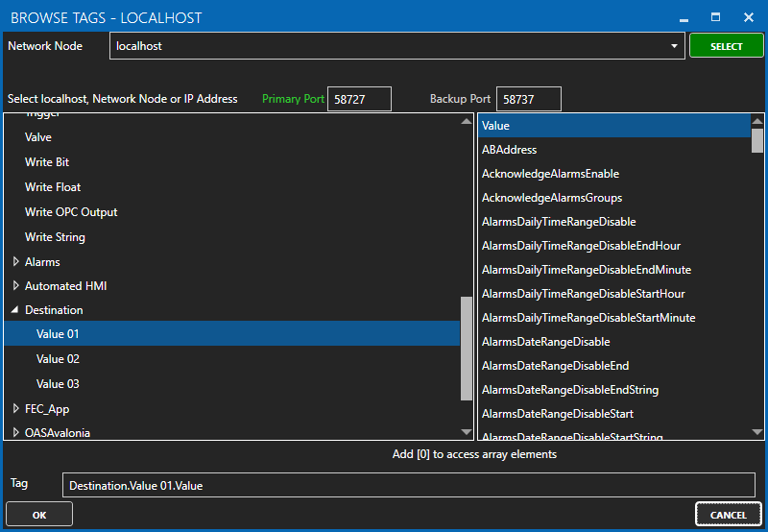Select Value 03 under Destination
768x532 pixels.
(x=58, y=384)
